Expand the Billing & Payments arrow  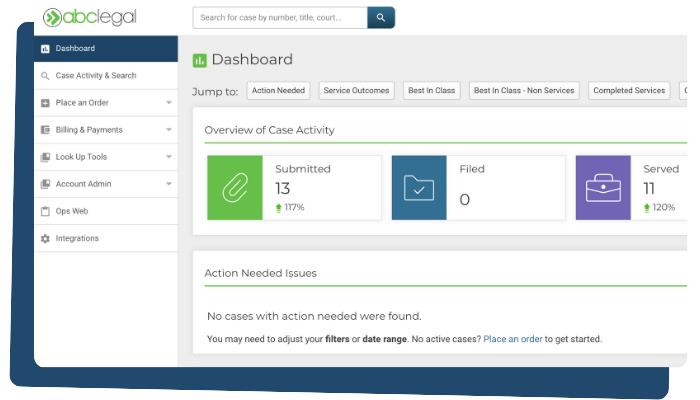coord(169,130)
